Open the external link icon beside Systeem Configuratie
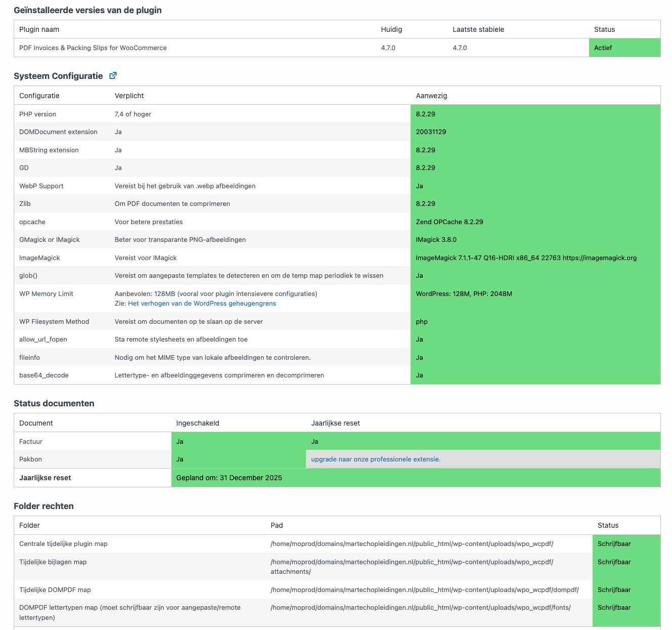This screenshot has height=630, width=672. coord(113,76)
